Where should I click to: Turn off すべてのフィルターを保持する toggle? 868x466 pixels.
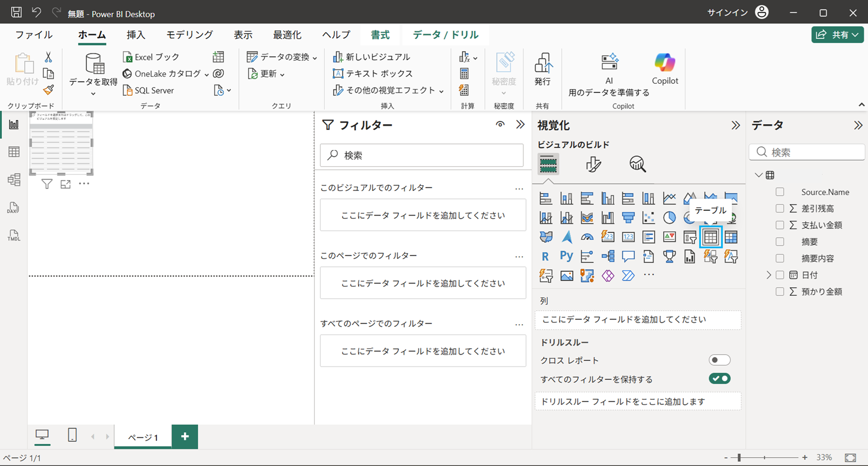pyautogui.click(x=719, y=379)
